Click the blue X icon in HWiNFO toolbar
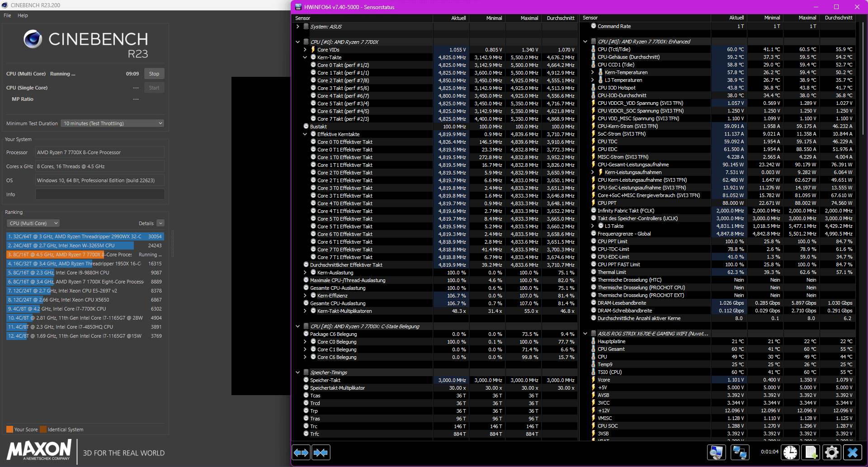 [x=853, y=452]
